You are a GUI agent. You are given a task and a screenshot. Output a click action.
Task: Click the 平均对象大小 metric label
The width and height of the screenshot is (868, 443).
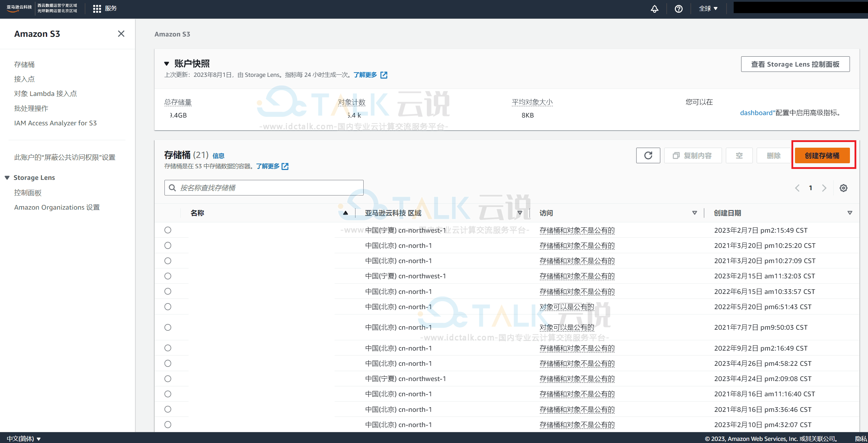click(x=532, y=102)
